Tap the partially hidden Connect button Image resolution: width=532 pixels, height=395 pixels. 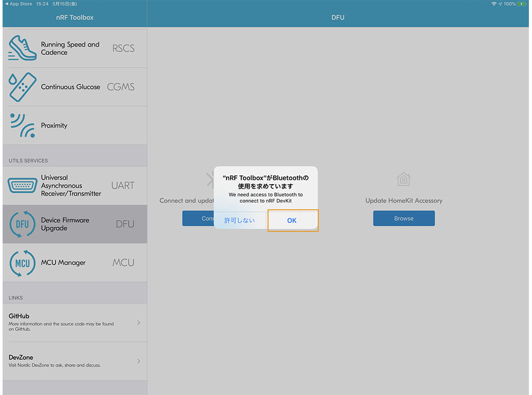click(198, 219)
